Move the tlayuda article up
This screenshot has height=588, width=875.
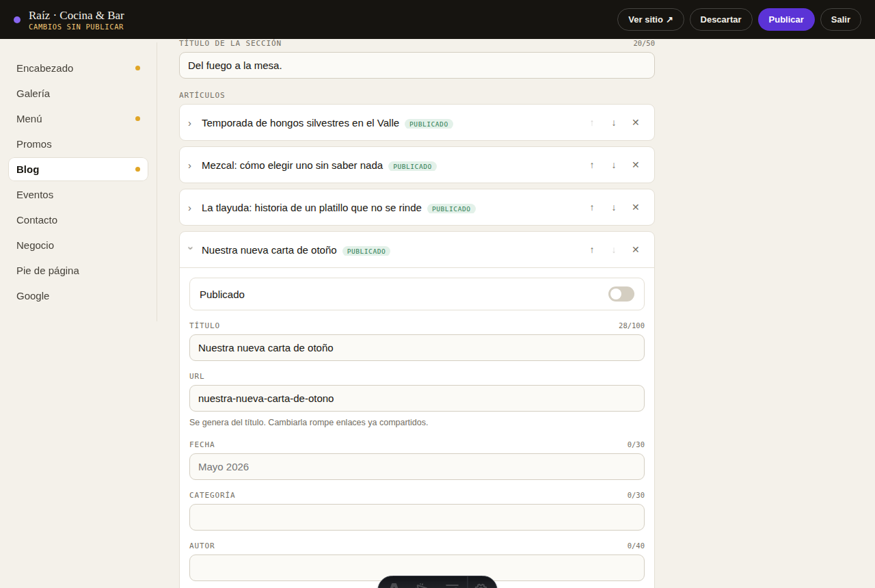coord(592,207)
